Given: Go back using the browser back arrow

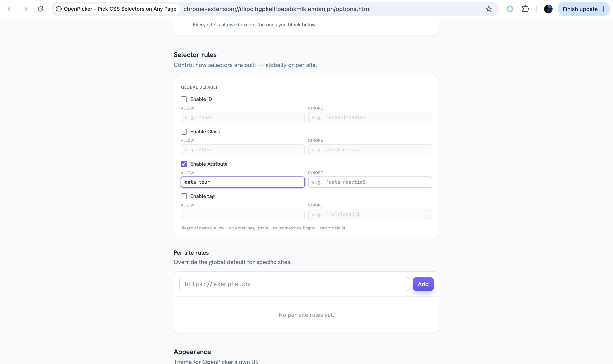Looking at the screenshot, I should pyautogui.click(x=10, y=9).
